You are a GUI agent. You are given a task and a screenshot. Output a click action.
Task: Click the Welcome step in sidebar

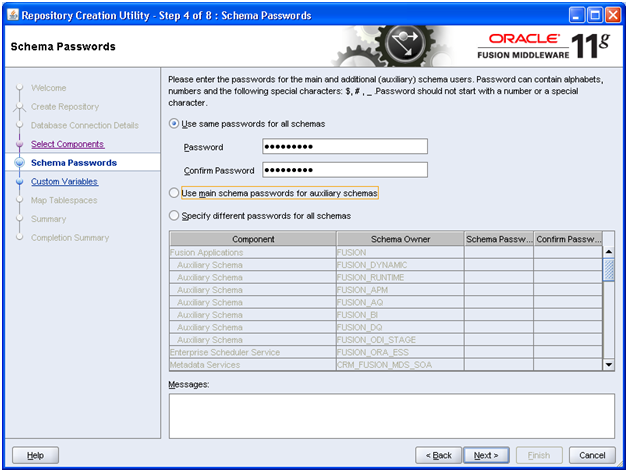(48, 88)
